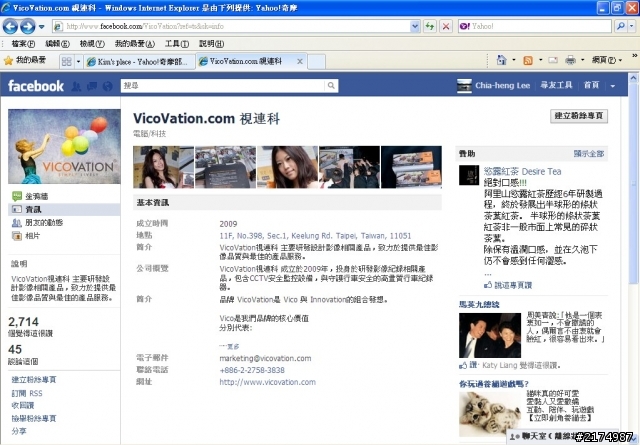
Task: Stop loading with the red X icon
Action: pyautogui.click(x=446, y=27)
